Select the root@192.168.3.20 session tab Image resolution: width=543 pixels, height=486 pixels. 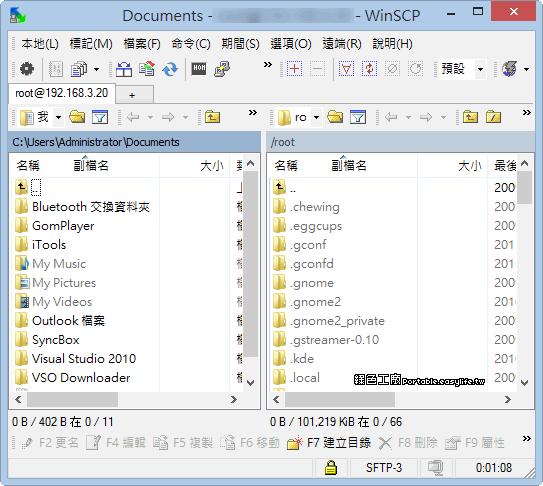[x=62, y=93]
